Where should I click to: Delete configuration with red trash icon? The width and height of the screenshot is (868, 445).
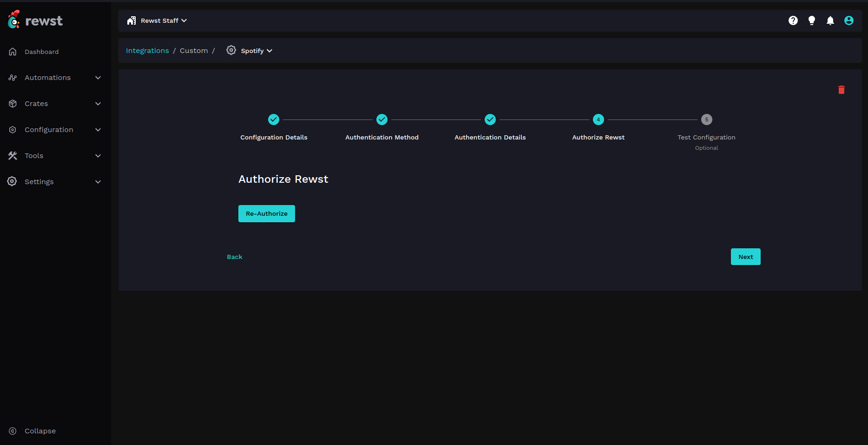tap(842, 90)
